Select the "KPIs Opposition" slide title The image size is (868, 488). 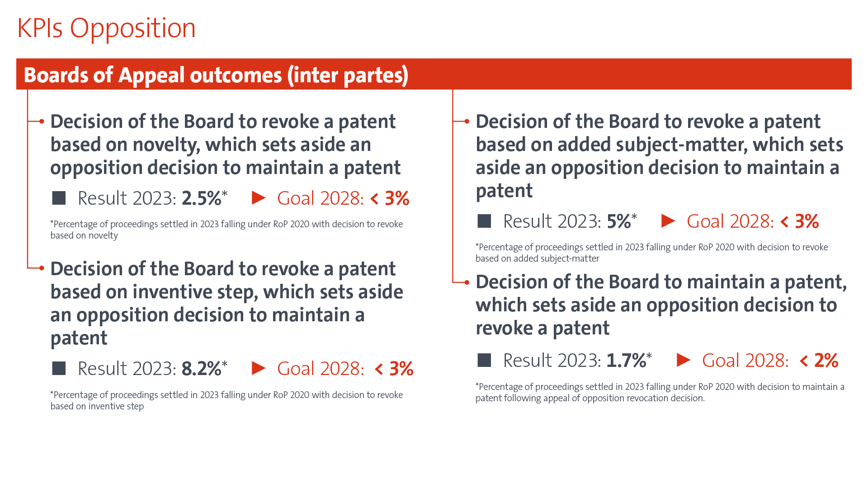pos(106,28)
